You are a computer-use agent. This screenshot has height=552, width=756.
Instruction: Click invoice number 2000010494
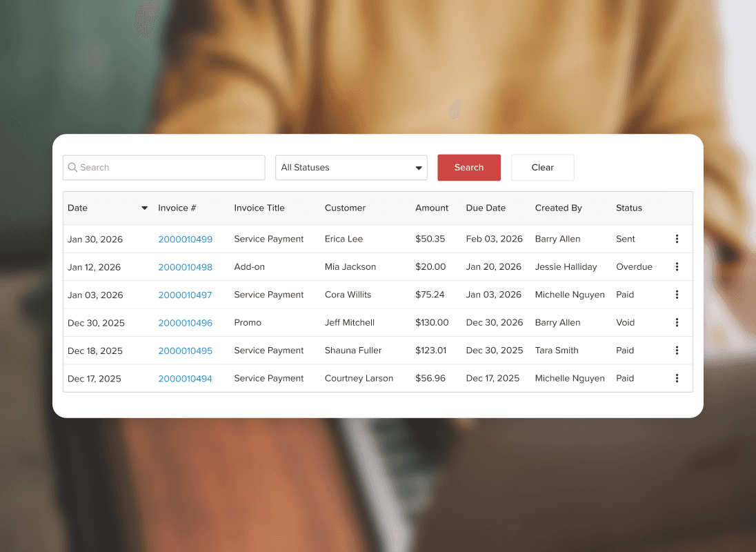[x=185, y=379]
